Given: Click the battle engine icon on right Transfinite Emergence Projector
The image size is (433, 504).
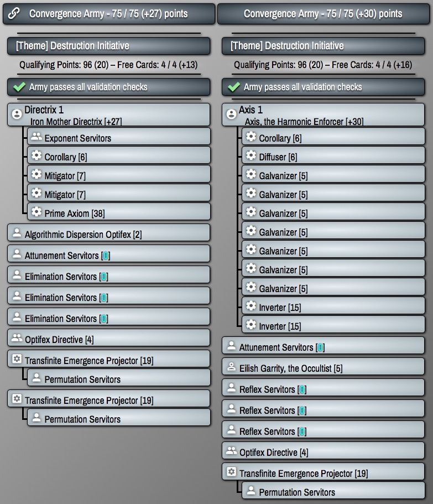Looking at the screenshot, I should [x=231, y=471].
